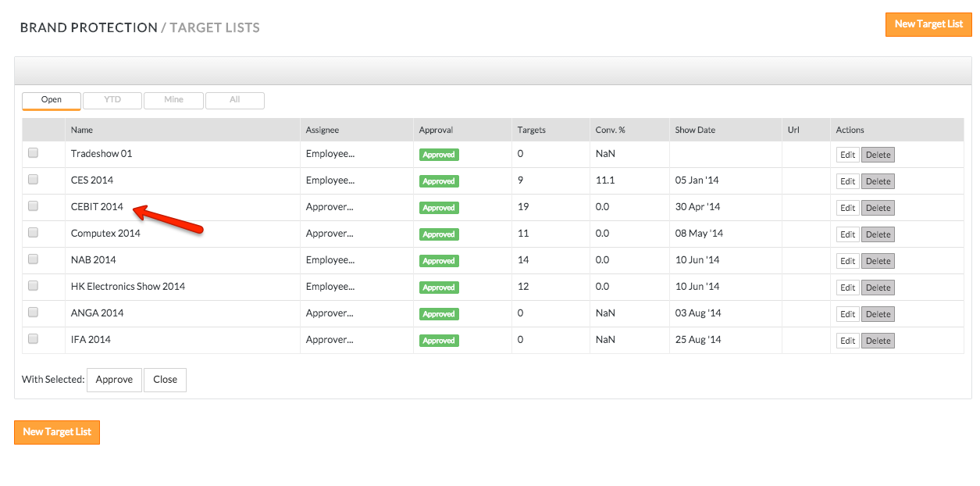Sort by the Show Date column header
The image size is (980, 486).
coord(695,130)
